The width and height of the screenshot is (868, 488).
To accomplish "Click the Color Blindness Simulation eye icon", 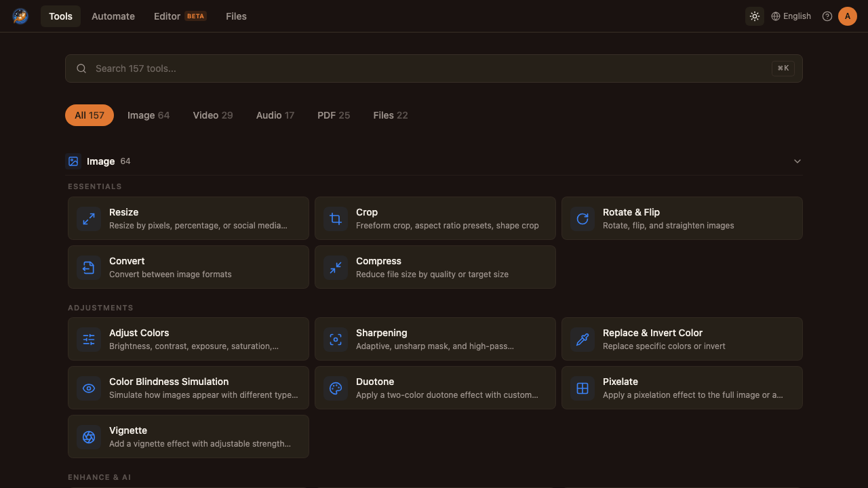I will [x=89, y=388].
